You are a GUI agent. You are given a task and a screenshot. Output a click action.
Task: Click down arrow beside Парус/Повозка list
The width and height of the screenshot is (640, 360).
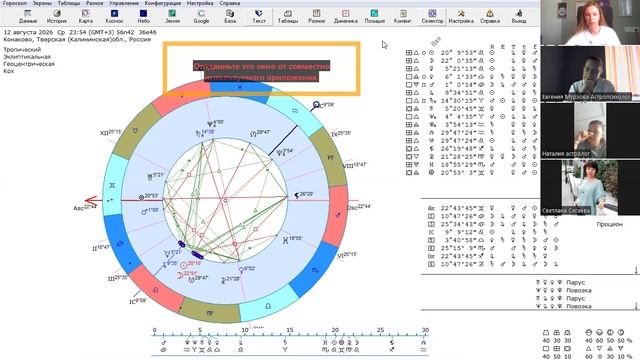pos(636,305)
